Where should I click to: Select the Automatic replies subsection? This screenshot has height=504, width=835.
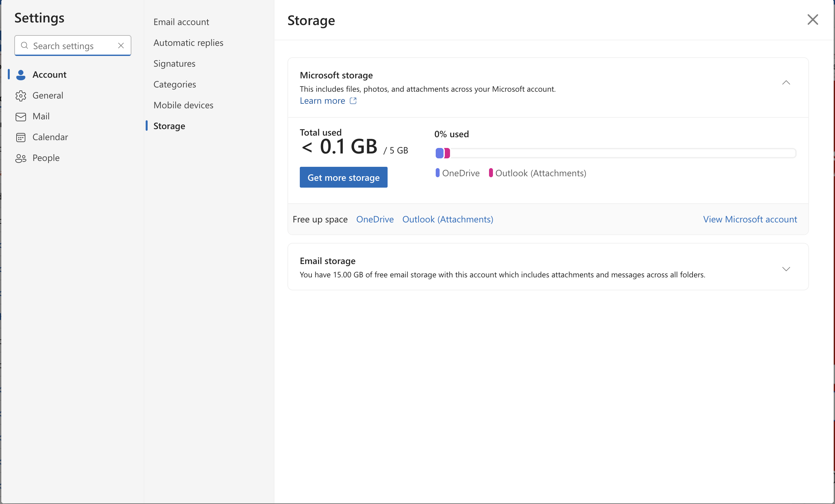pos(188,43)
